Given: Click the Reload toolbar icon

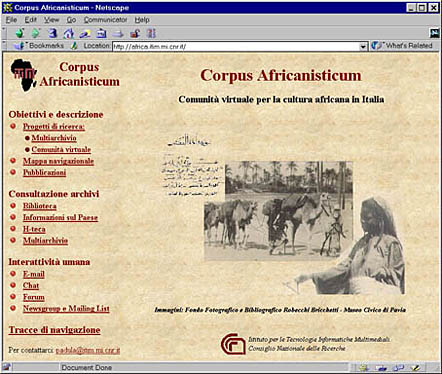Looking at the screenshot, I should pyautogui.click(x=52, y=33).
